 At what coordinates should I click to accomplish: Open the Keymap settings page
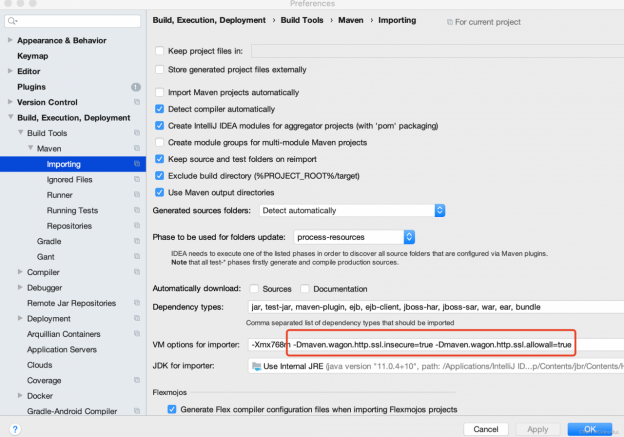(x=33, y=56)
